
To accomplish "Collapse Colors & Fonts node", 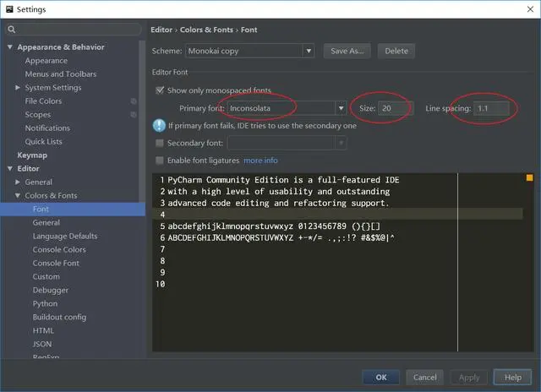I will point(18,195).
